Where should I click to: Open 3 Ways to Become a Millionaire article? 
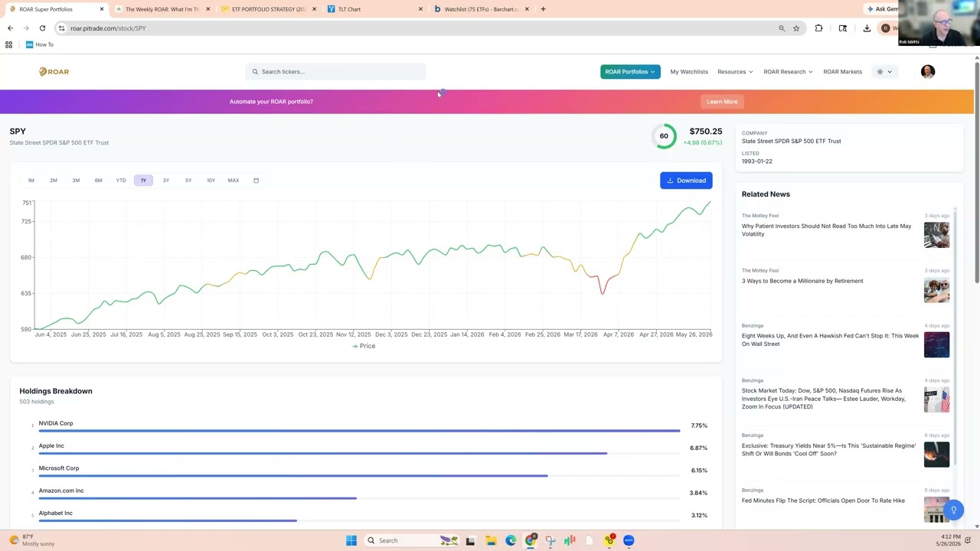(802, 281)
